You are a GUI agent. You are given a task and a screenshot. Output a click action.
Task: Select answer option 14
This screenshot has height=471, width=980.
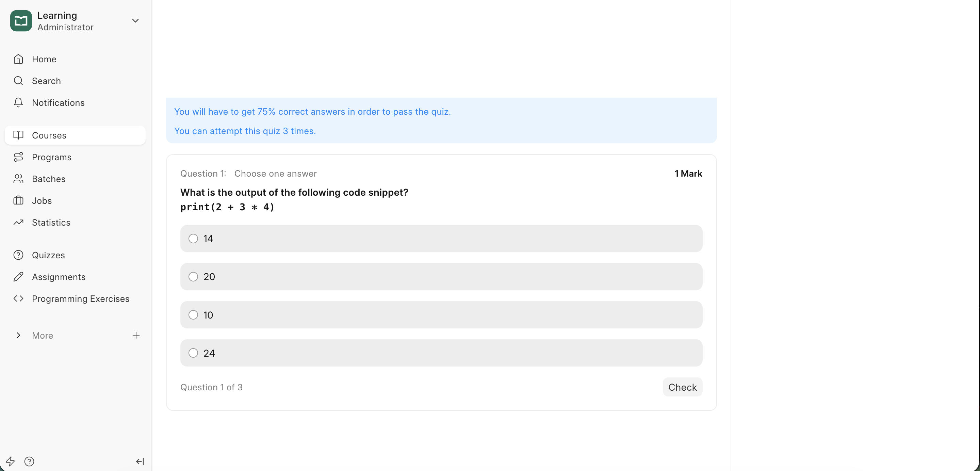[193, 239]
